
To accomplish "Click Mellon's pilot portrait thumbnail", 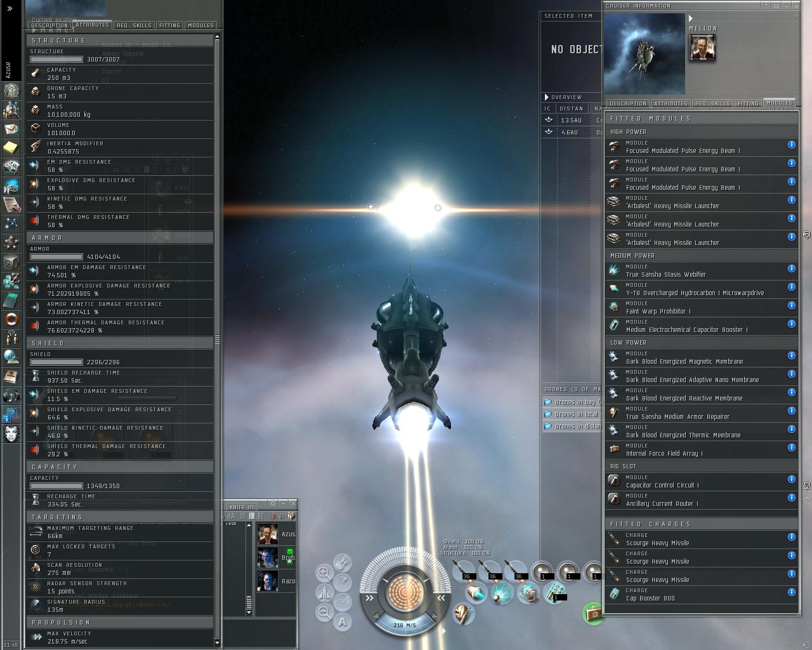I will tap(702, 47).
